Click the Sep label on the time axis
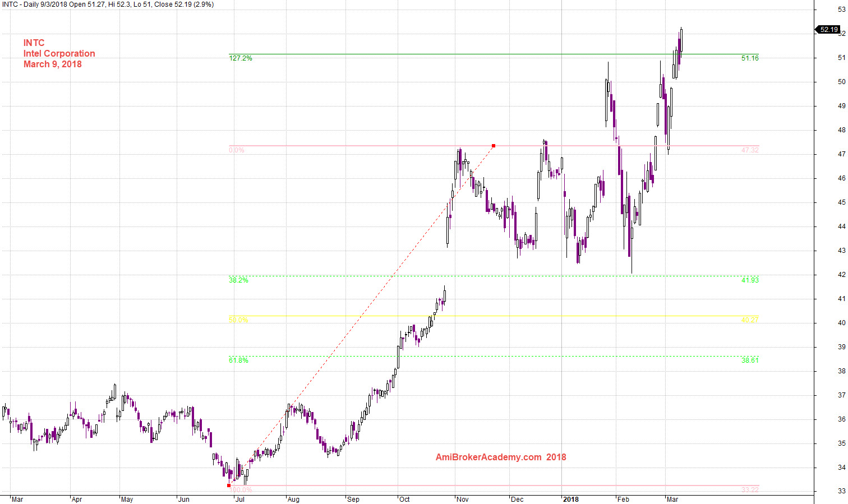This screenshot has width=848, height=504. [353, 500]
